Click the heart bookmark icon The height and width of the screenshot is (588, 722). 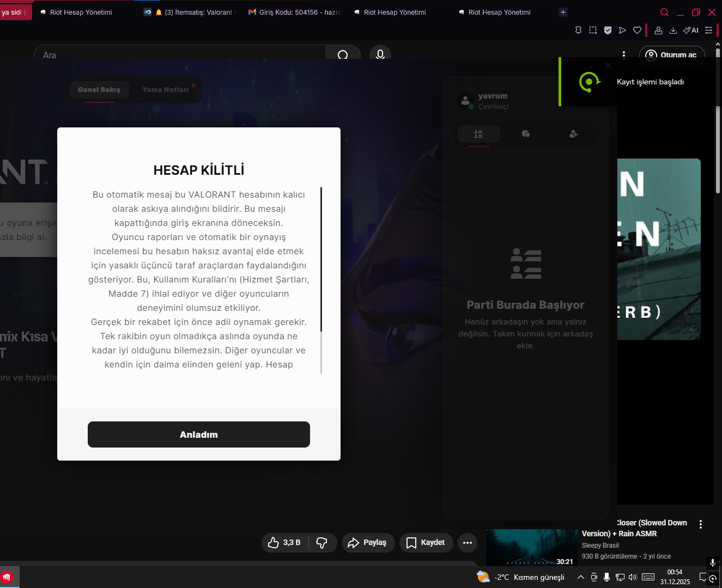click(x=637, y=30)
